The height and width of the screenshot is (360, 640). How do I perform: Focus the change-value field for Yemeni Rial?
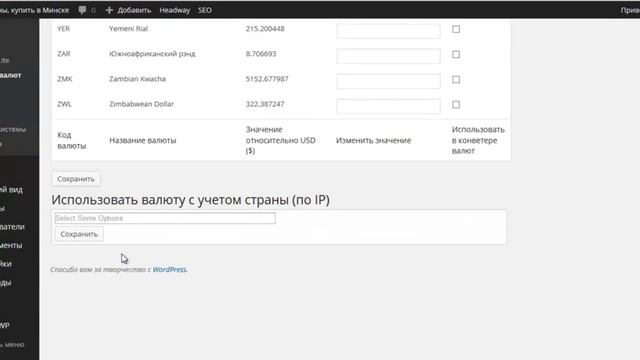pos(388,31)
